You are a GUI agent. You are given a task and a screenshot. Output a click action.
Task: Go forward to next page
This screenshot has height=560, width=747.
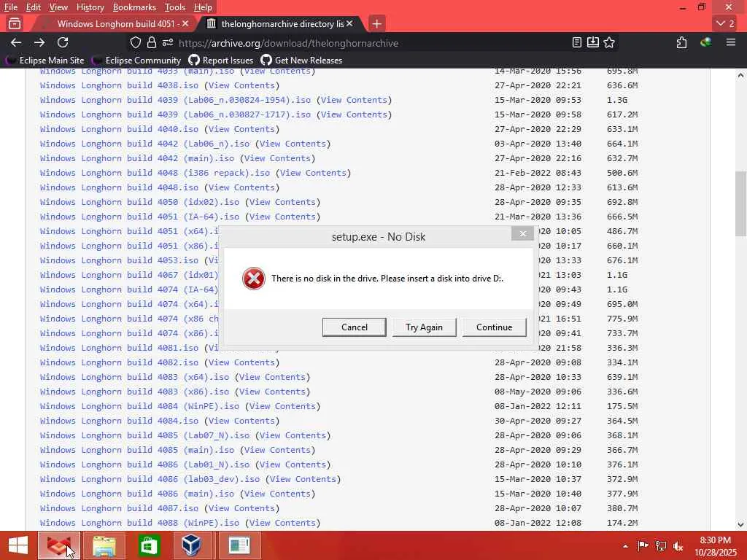coord(39,43)
